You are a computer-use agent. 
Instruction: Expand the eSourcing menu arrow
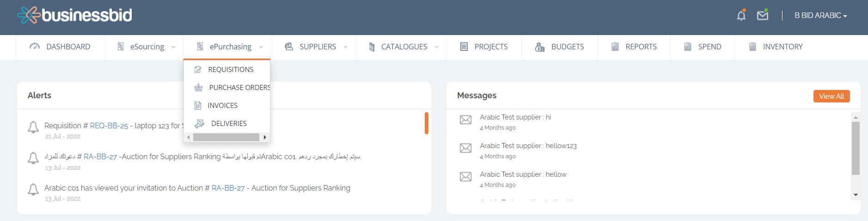pos(173,47)
